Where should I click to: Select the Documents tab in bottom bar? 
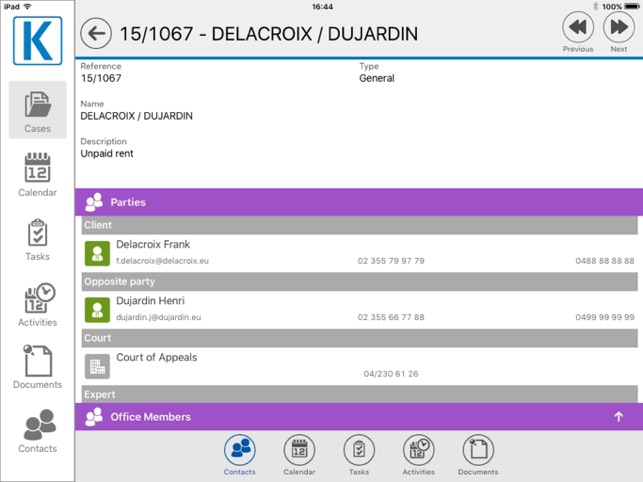478,455
